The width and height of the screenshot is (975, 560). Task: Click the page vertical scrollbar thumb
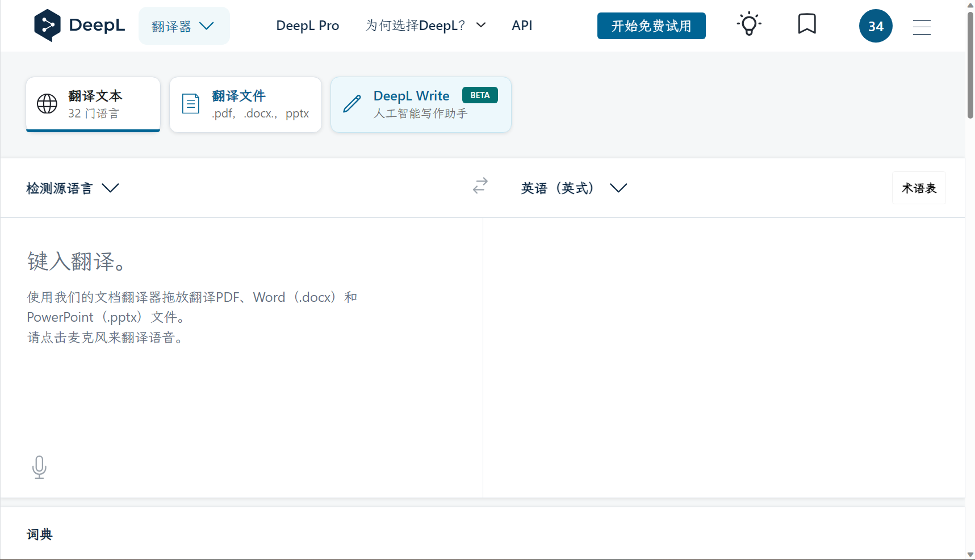[x=970, y=65]
